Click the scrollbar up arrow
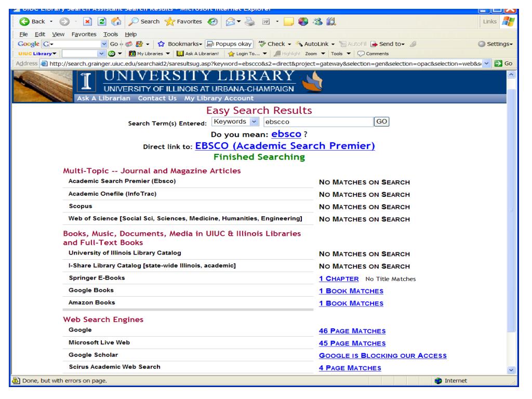532x399 pixels. coord(511,74)
